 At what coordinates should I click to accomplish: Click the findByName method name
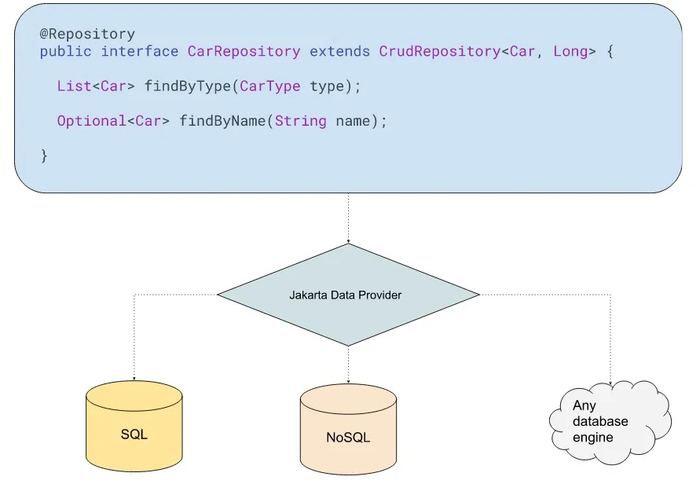pos(222,121)
